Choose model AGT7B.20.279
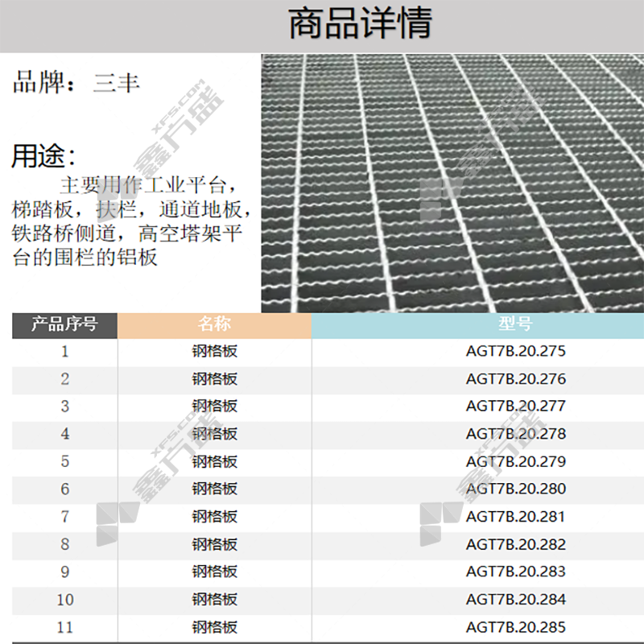Image resolution: width=644 pixels, height=644 pixels. pyautogui.click(x=515, y=461)
